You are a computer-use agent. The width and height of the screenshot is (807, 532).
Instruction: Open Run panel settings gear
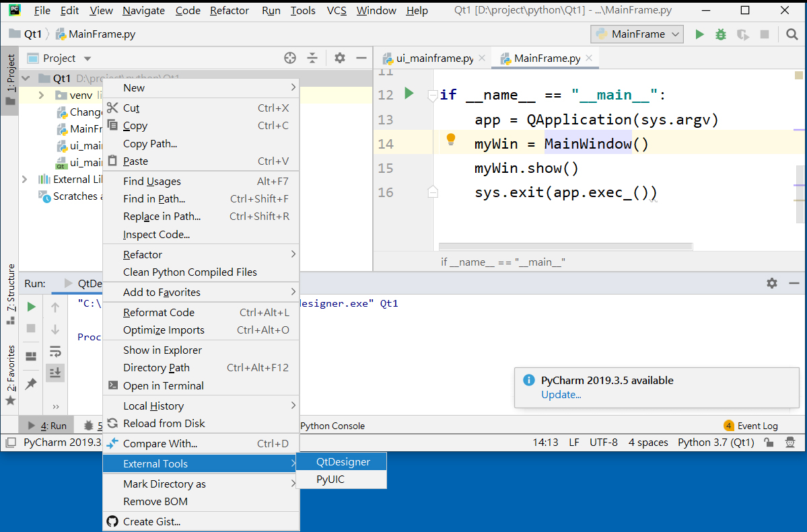[771, 283]
